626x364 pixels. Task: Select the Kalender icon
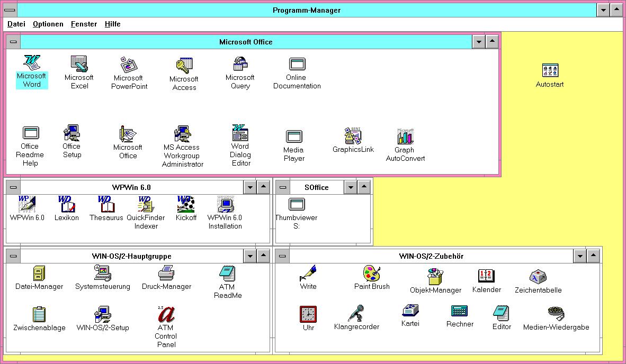pyautogui.click(x=486, y=276)
